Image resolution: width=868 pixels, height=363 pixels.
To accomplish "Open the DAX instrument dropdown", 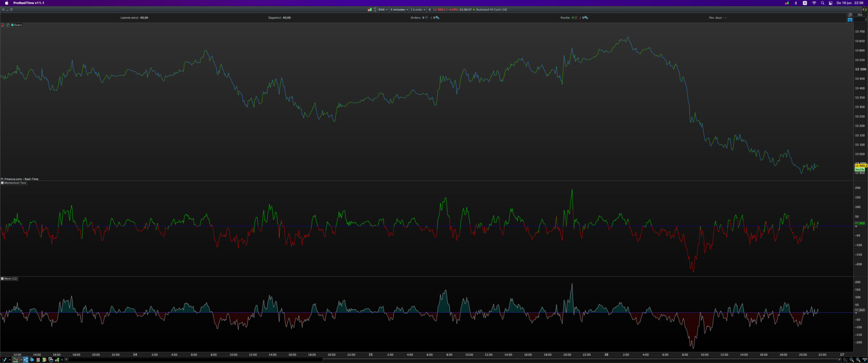I will (x=383, y=10).
